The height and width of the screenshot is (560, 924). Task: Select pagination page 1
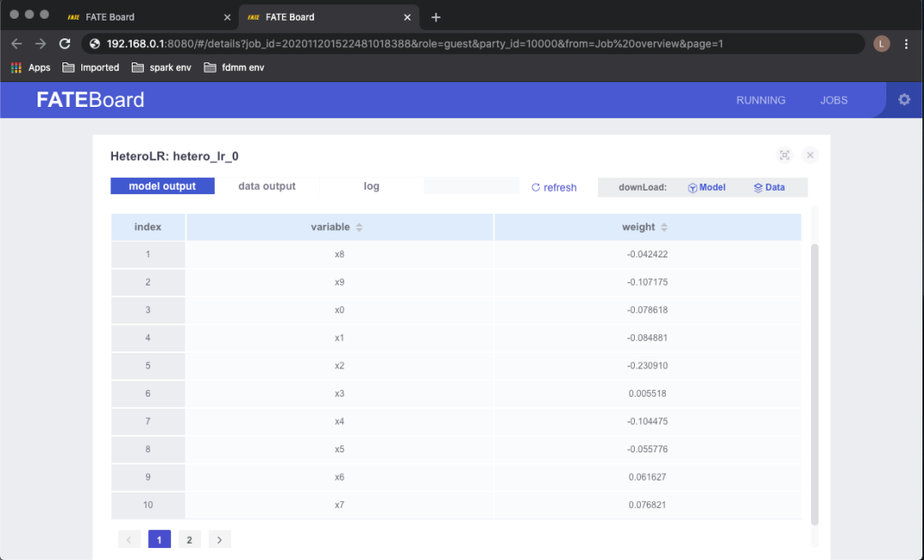159,539
